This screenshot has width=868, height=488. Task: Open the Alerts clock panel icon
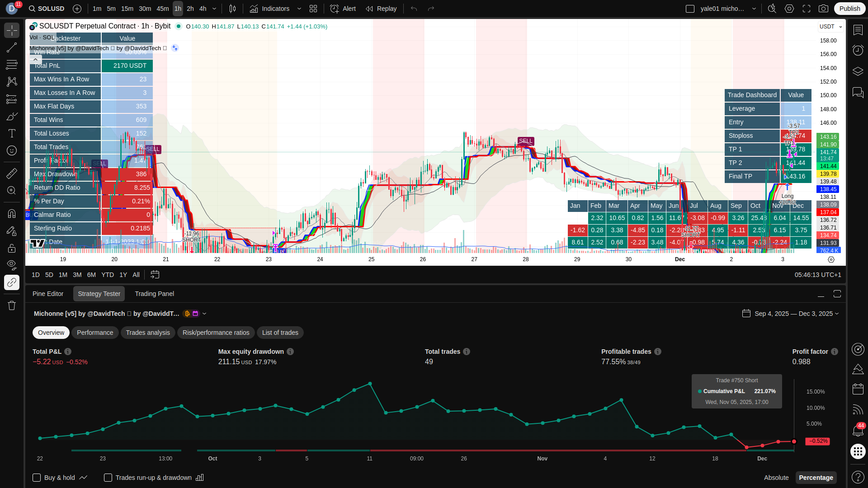coord(858,50)
